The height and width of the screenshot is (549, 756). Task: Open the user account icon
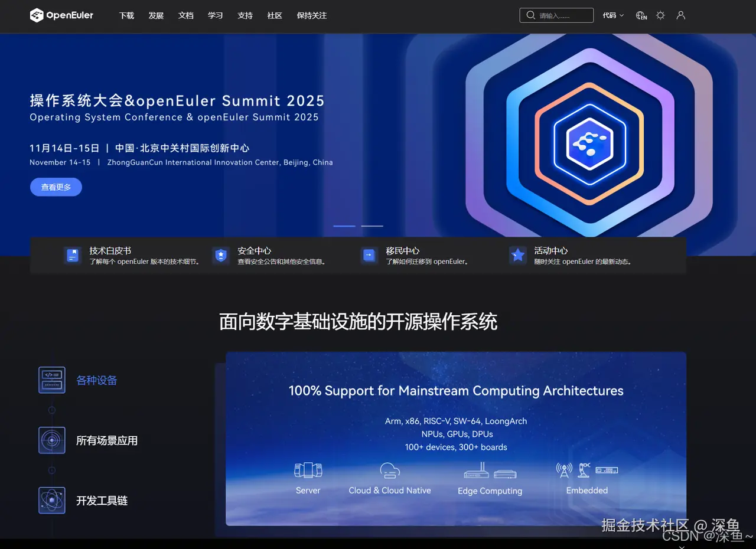(681, 15)
